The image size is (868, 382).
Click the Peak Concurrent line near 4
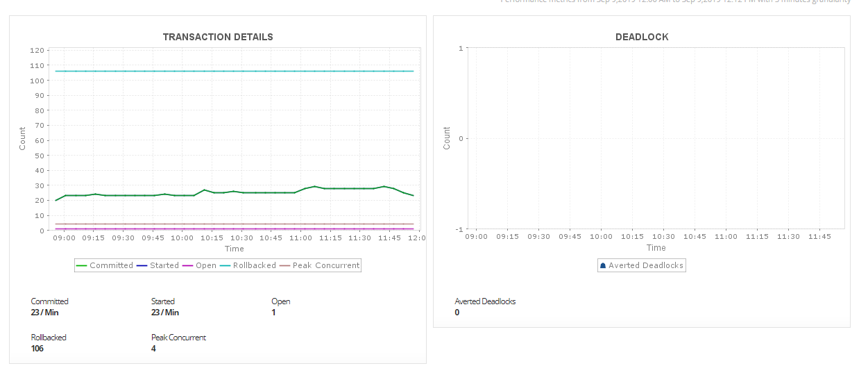(233, 224)
